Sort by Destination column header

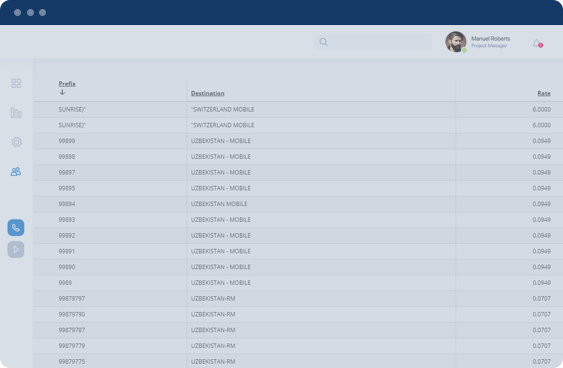pyautogui.click(x=208, y=93)
